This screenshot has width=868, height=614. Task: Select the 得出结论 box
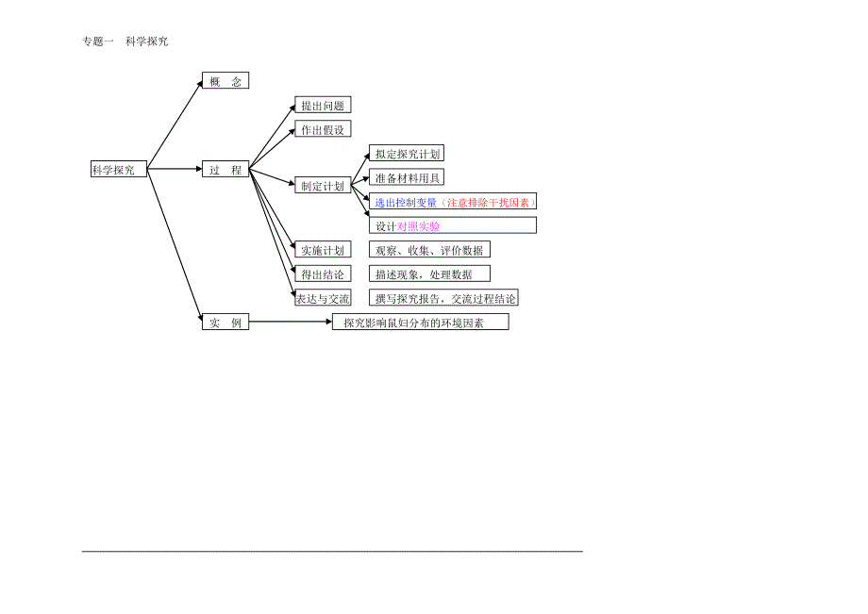click(x=323, y=274)
